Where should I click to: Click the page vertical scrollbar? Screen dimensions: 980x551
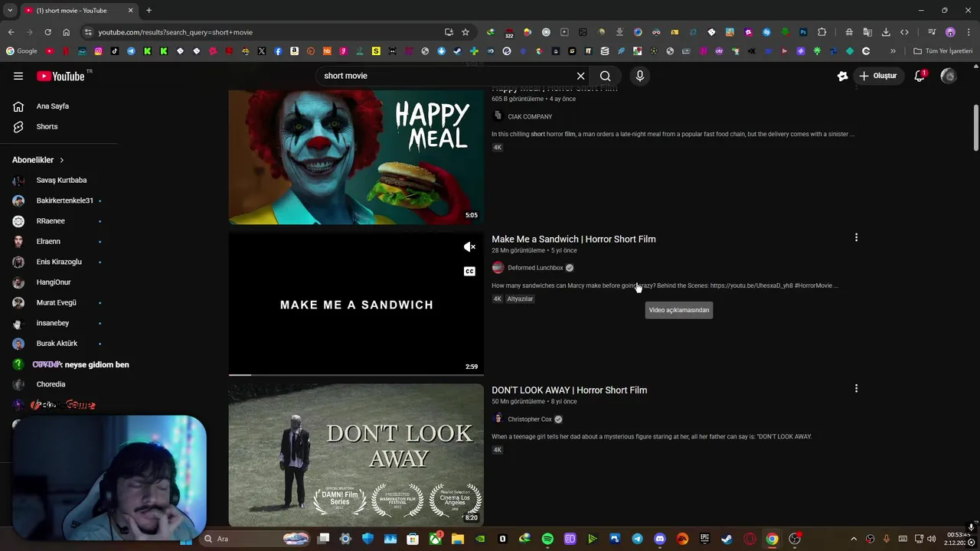point(975,126)
